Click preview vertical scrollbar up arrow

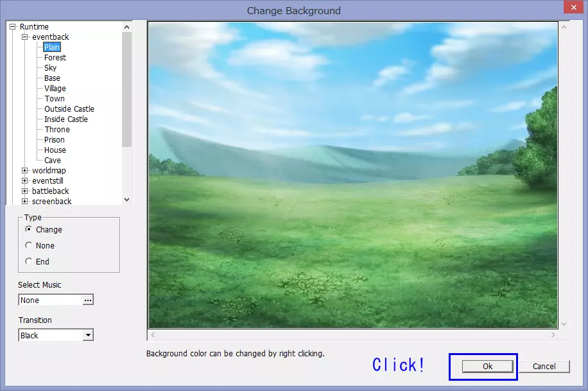coord(564,27)
